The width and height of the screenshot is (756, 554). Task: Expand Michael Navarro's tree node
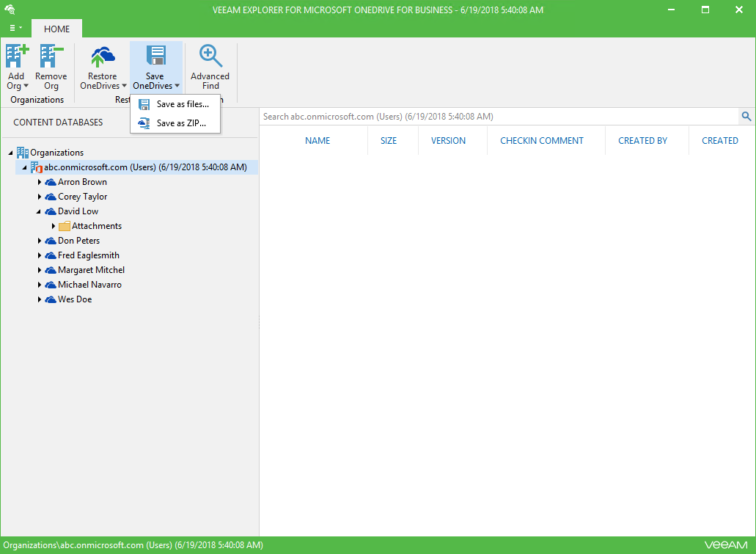pyautogui.click(x=40, y=285)
